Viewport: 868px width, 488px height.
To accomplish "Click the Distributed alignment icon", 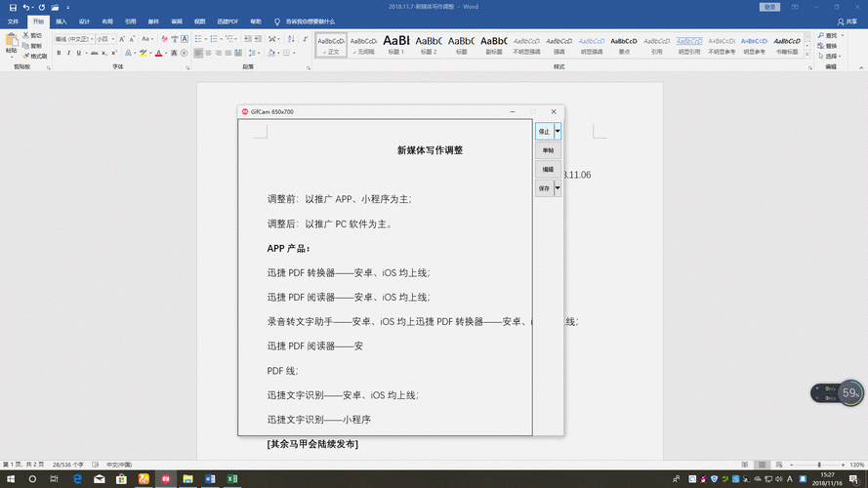I will [238, 53].
